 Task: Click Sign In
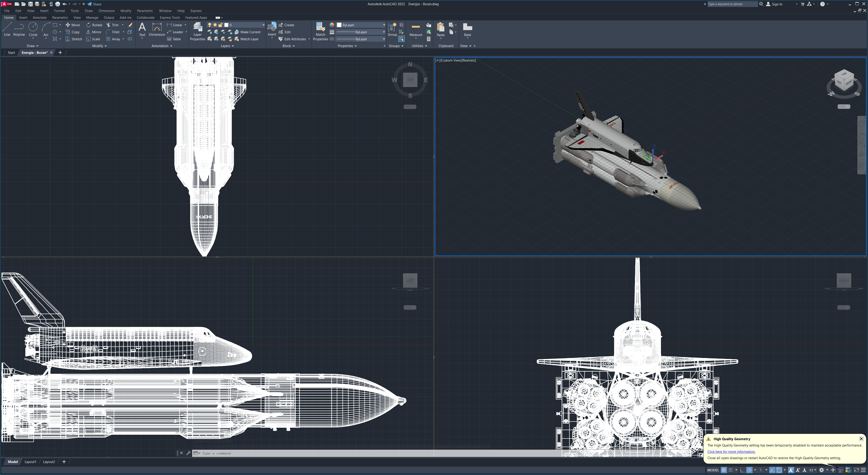pyautogui.click(x=774, y=4)
